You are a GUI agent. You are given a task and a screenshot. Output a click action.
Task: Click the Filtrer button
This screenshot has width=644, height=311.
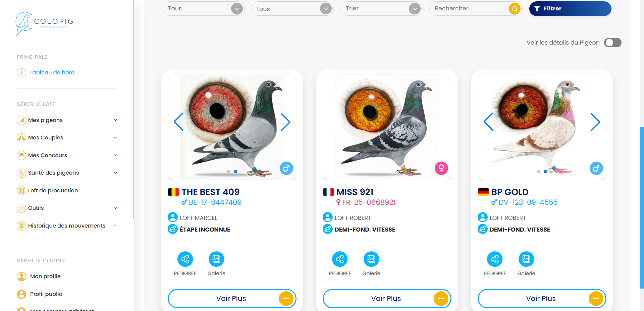570,9
